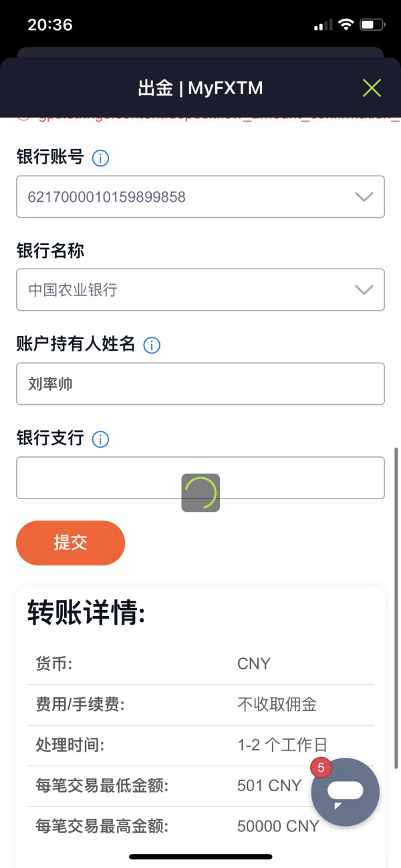
Task: Tap the Wi-Fi status icon
Action: [346, 25]
